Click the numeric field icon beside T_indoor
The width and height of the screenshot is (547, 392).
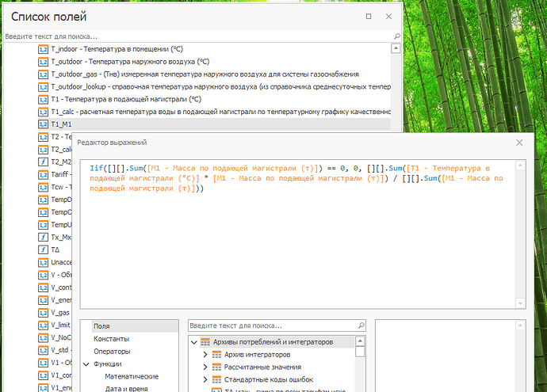coord(43,49)
